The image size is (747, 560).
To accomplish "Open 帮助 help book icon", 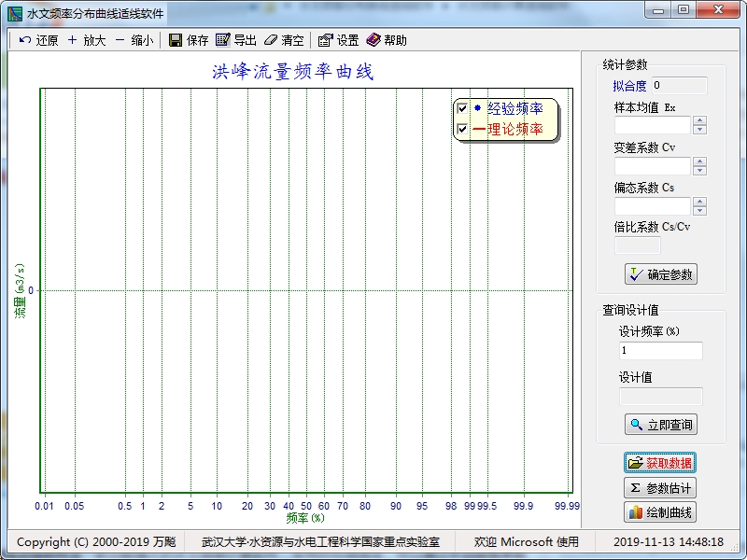I will coord(373,40).
